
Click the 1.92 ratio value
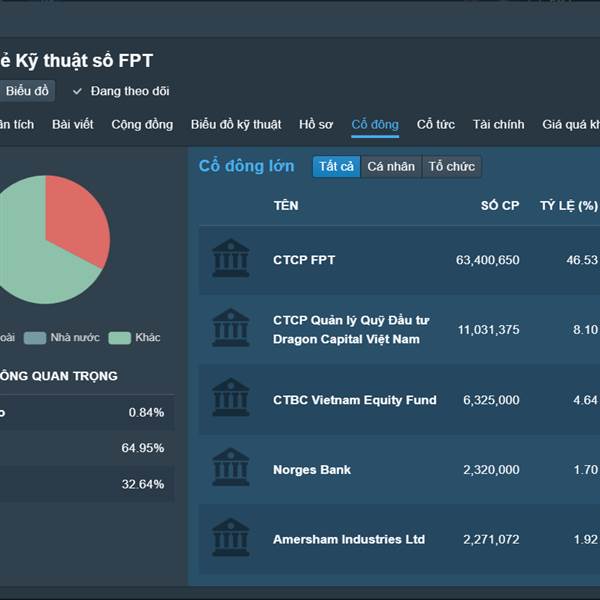click(x=585, y=539)
